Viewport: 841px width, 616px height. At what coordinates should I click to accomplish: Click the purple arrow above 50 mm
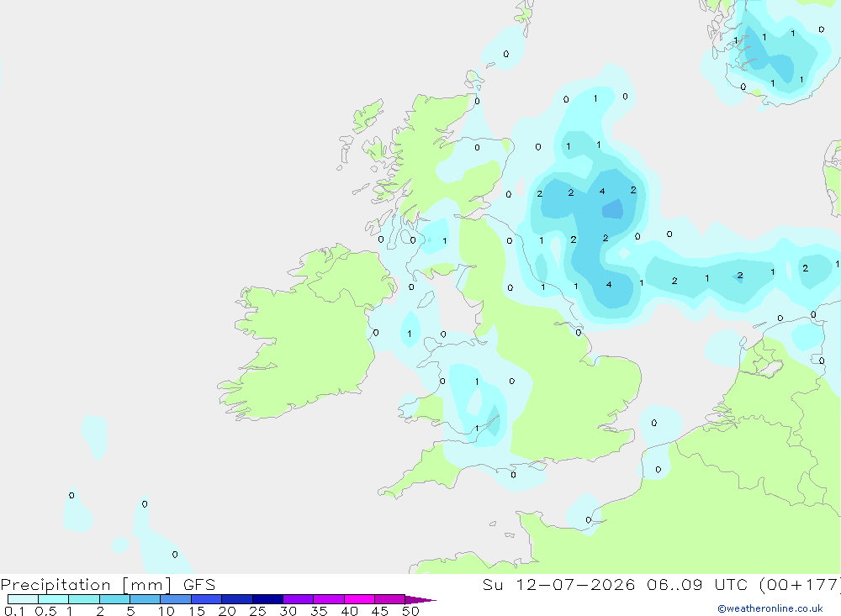pos(420,599)
